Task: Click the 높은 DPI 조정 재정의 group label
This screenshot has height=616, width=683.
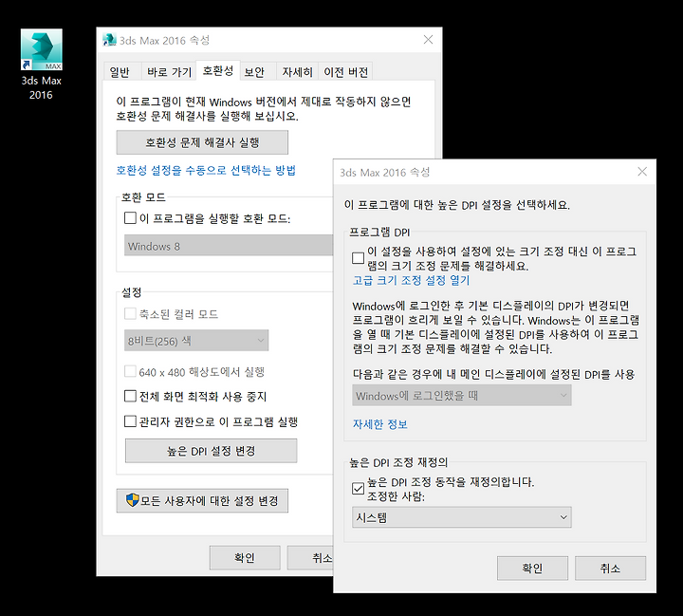Action: coord(398,462)
